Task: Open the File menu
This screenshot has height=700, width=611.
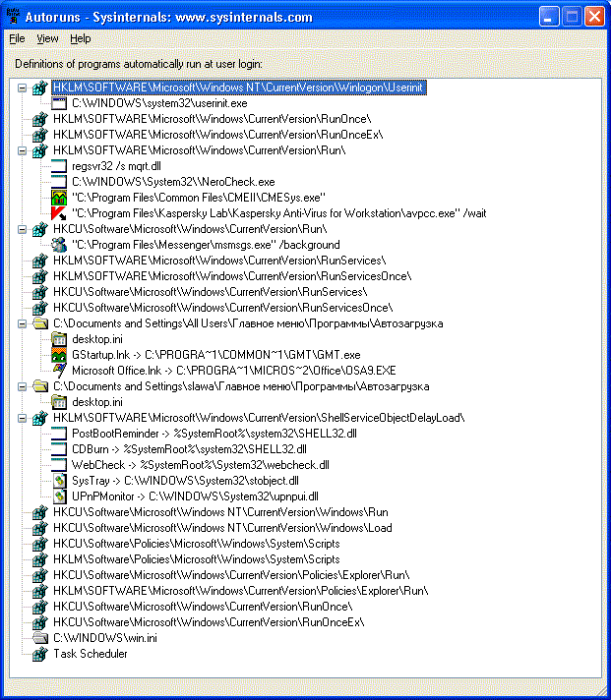Action: point(17,39)
